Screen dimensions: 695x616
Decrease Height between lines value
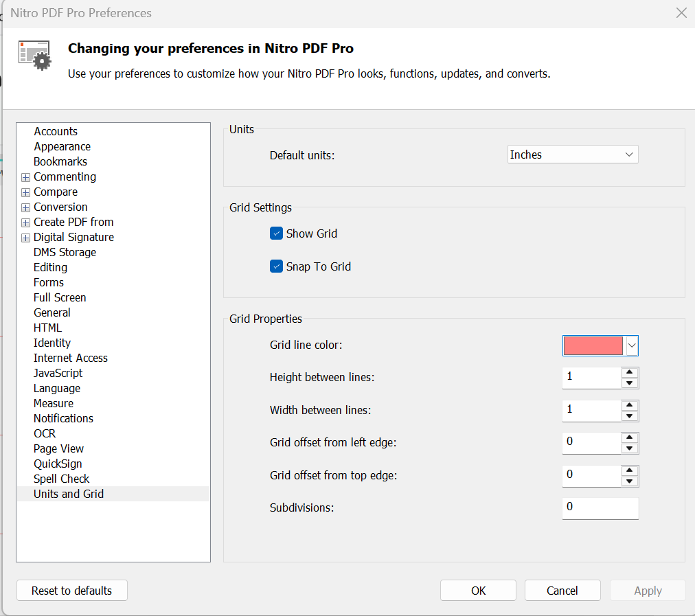tap(629, 383)
